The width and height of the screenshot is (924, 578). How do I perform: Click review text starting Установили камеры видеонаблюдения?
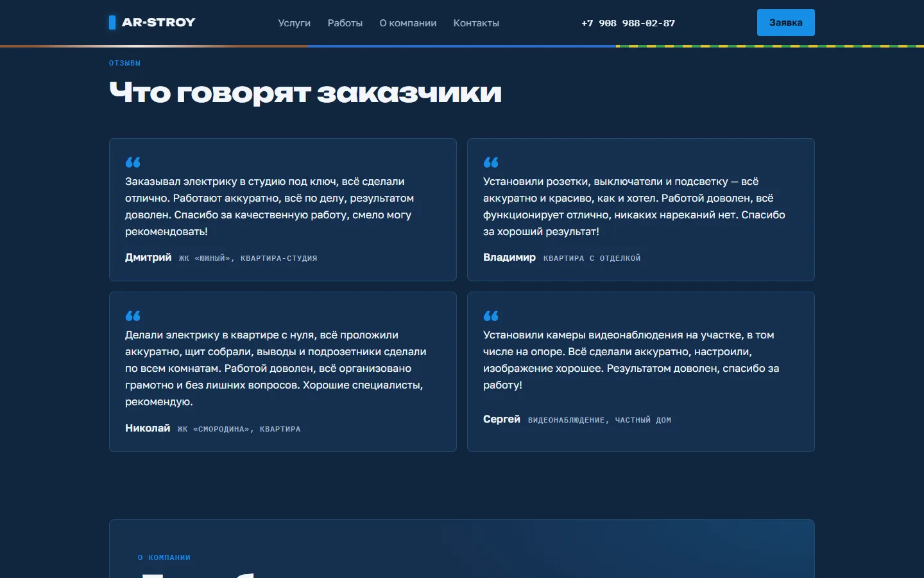(x=631, y=360)
